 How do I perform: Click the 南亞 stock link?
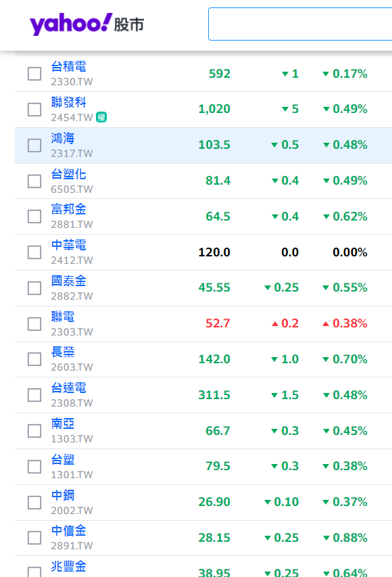coord(62,424)
